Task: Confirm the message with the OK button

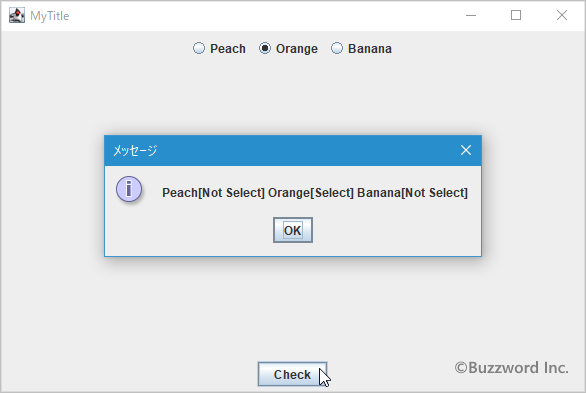Action: click(293, 230)
